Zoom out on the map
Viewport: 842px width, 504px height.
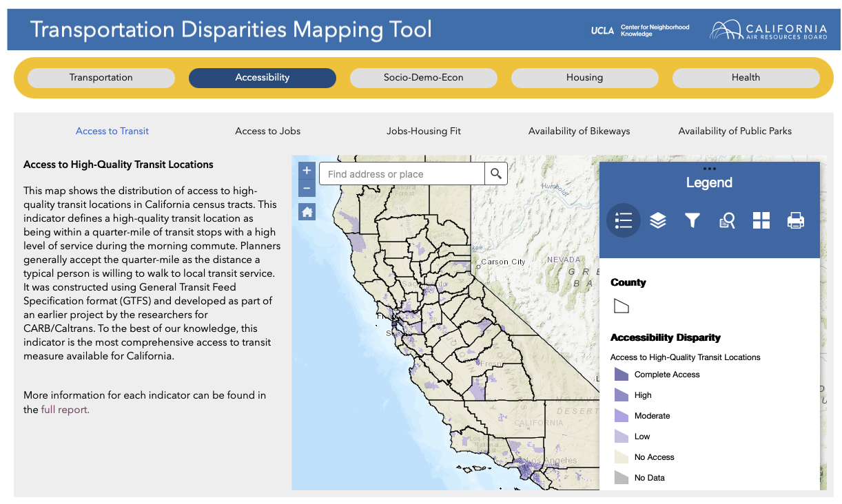[x=307, y=188]
